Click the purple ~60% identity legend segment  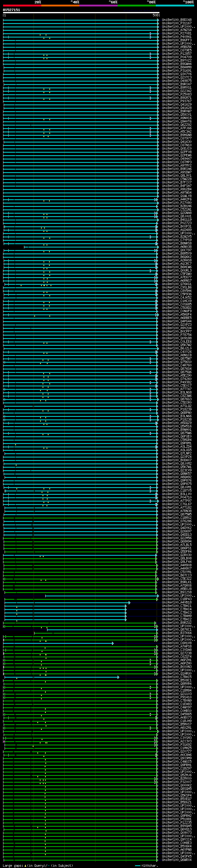coord(99,6)
